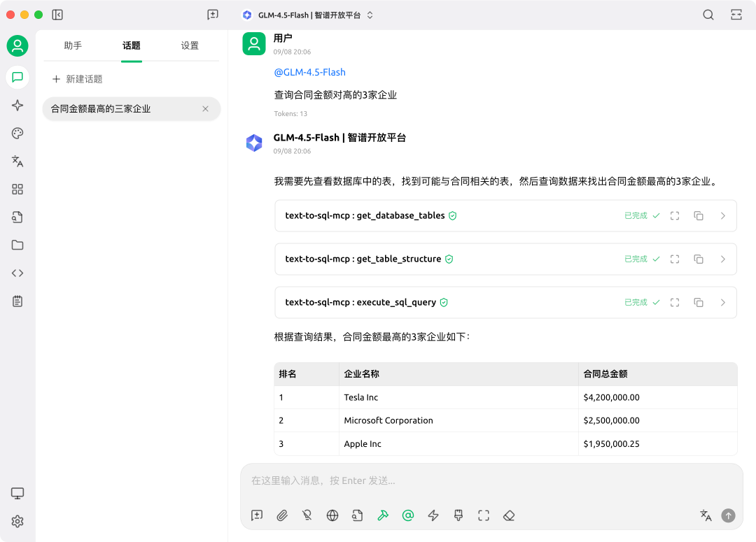The image size is (756, 542).
Task: Switch to the 设置 tab
Action: [190, 45]
